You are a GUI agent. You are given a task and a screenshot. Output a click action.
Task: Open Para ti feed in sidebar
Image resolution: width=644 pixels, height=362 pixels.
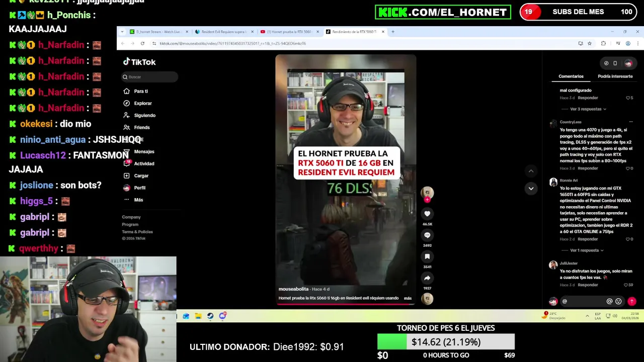136,91
